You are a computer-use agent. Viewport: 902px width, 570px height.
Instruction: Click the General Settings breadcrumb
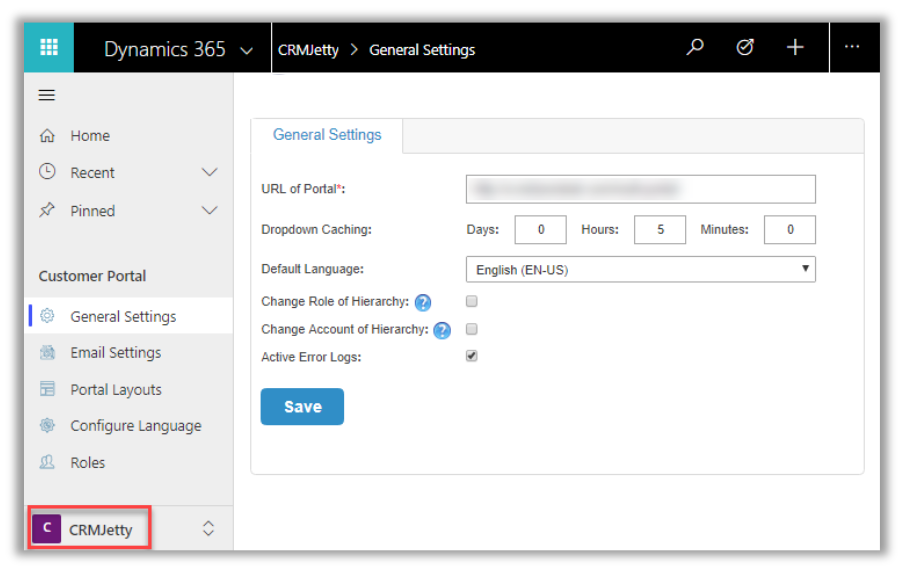[422, 50]
